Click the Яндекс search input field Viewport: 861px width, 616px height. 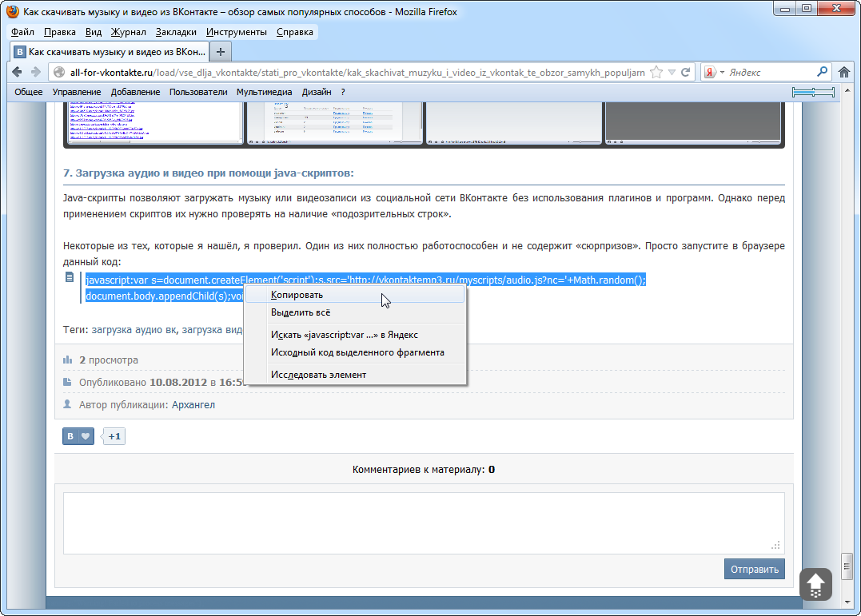pyautogui.click(x=770, y=73)
